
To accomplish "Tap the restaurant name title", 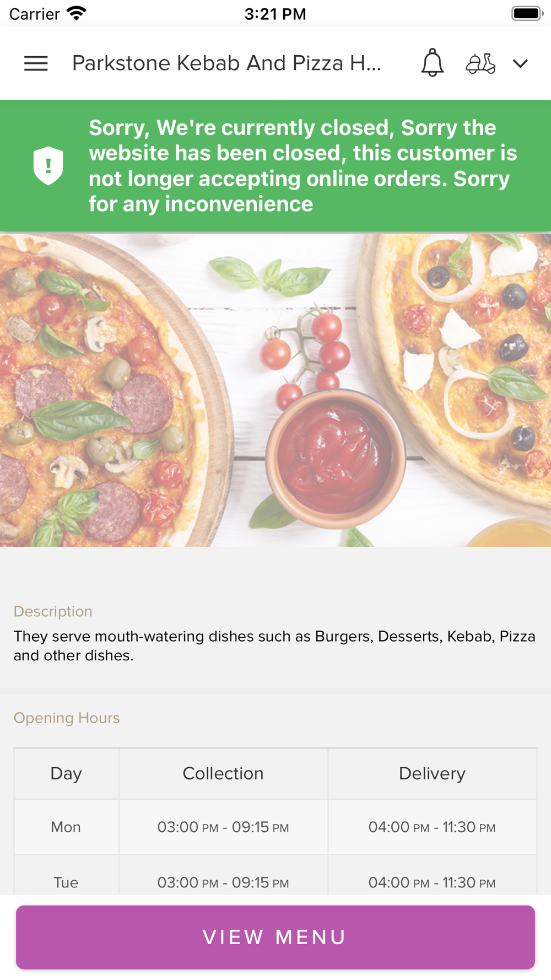I will (x=226, y=63).
